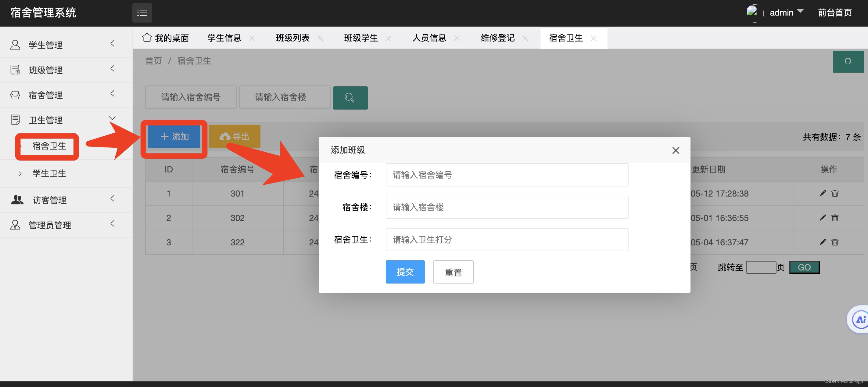This screenshot has width=868, height=387.
Task: Click the green search magnifier button
Action: [x=350, y=98]
